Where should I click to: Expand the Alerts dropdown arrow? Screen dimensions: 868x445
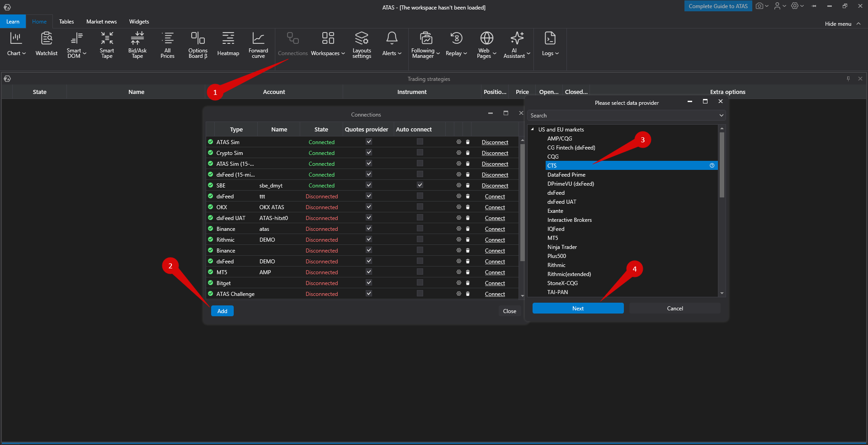pyautogui.click(x=400, y=53)
